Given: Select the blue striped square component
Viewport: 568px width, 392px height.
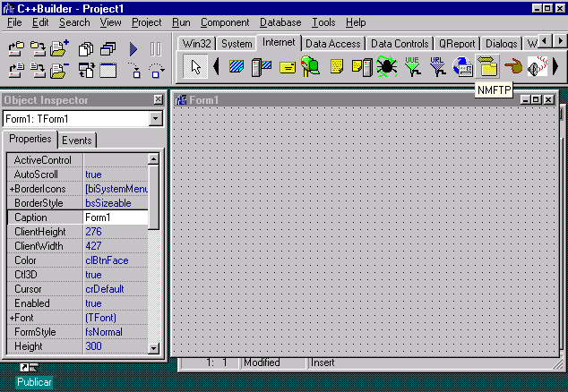Looking at the screenshot, I should click(237, 67).
